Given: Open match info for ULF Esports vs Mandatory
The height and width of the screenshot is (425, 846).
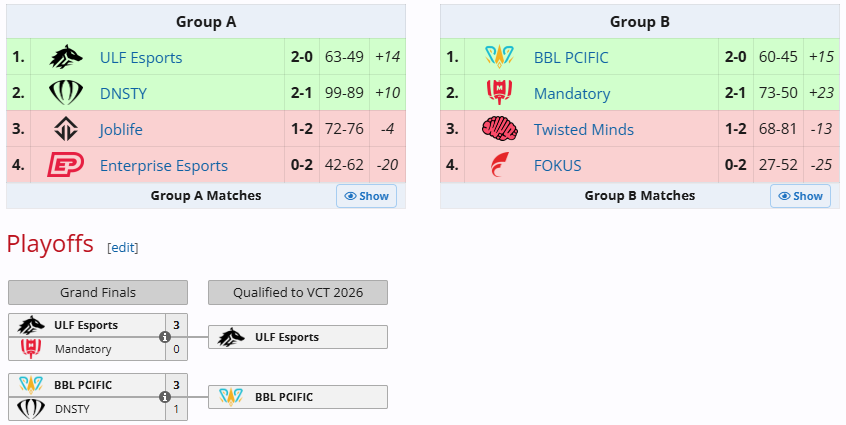Looking at the screenshot, I should click(165, 337).
